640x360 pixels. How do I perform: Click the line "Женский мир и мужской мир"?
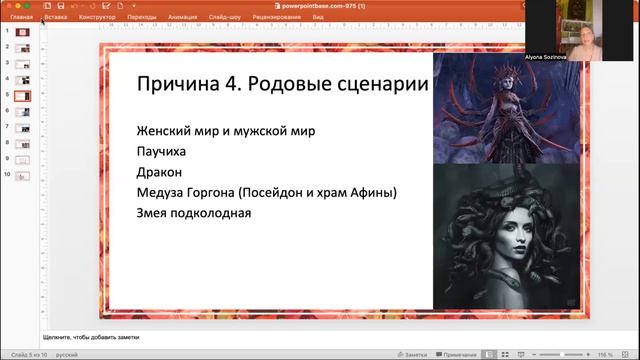point(226,131)
